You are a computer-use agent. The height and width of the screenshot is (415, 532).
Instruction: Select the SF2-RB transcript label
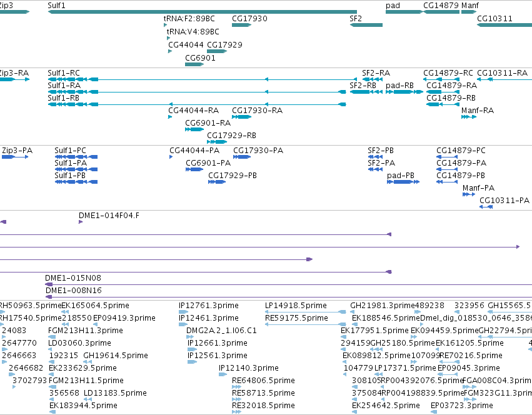(x=363, y=86)
